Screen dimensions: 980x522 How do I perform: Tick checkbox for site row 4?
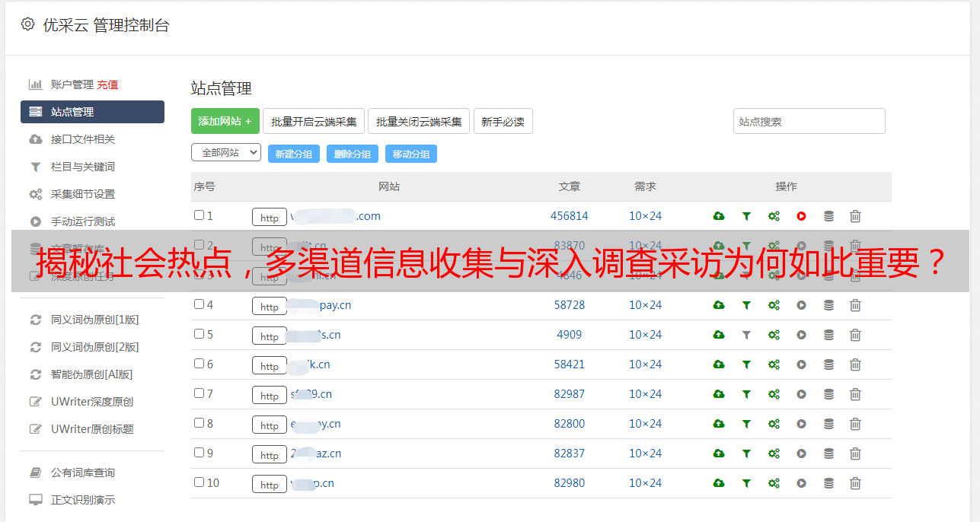pyautogui.click(x=199, y=304)
